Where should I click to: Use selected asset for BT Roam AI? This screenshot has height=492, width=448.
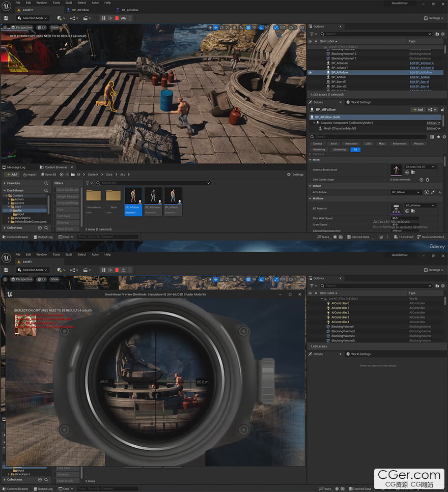407,211
